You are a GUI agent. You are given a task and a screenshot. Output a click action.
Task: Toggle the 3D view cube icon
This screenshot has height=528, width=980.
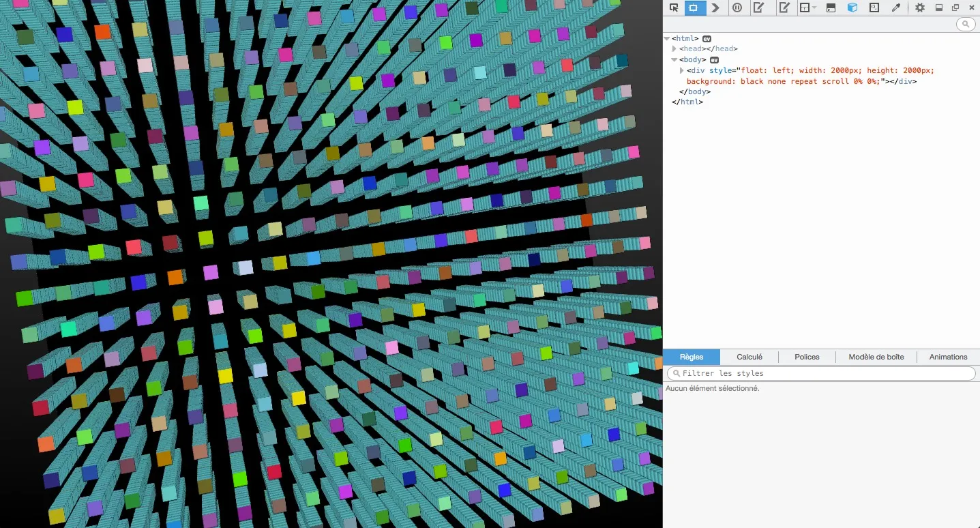(x=852, y=8)
